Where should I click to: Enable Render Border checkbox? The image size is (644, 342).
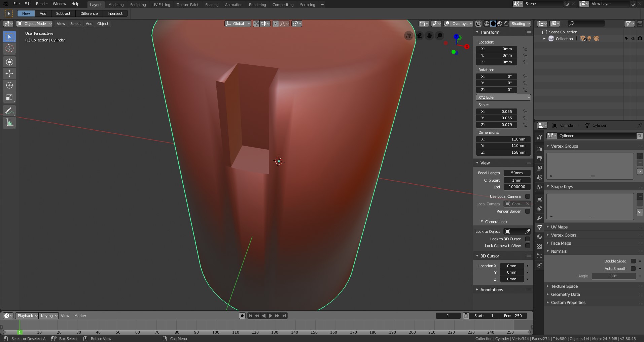[528, 211]
